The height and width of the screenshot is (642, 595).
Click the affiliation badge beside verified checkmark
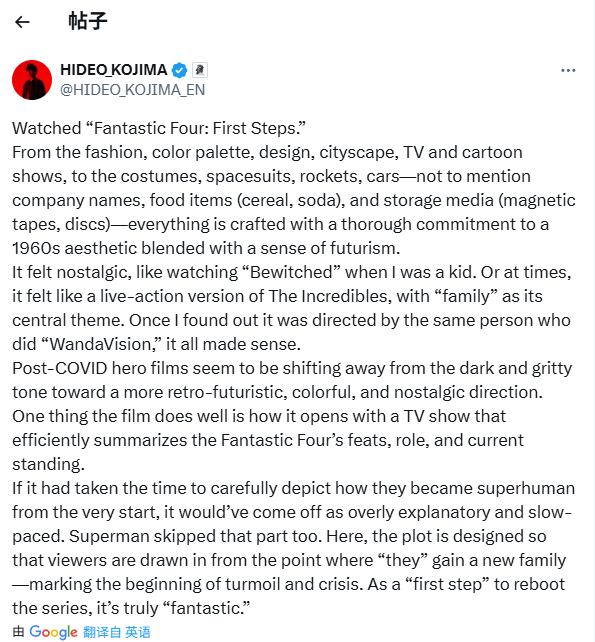[x=200, y=70]
